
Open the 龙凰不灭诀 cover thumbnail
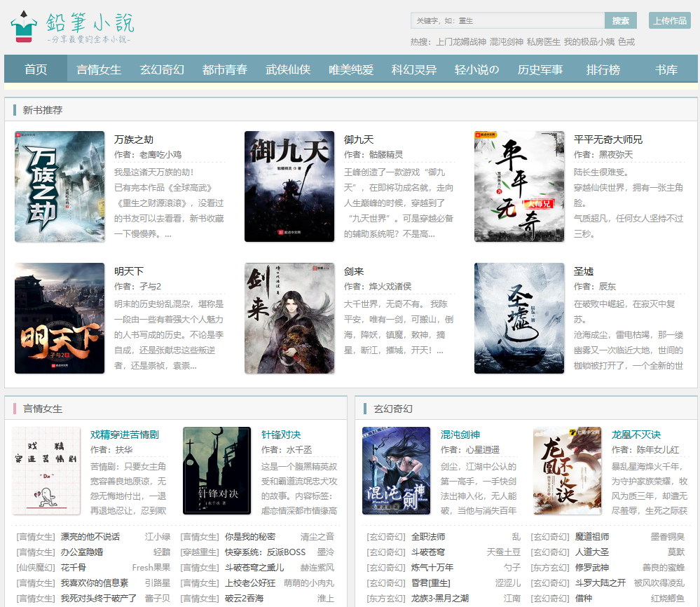coord(567,470)
